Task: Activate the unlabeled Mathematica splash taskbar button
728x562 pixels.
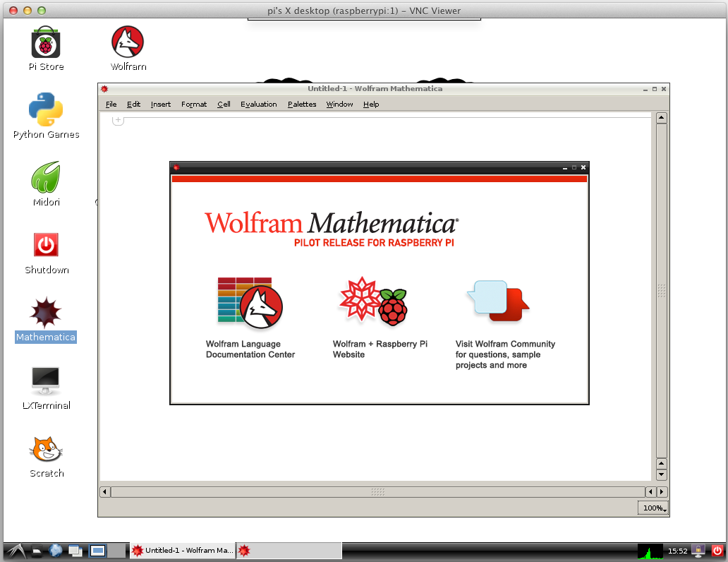Action: 289,551
